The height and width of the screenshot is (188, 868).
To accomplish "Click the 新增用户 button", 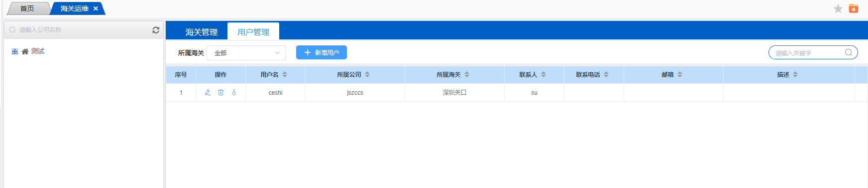I will 322,52.
